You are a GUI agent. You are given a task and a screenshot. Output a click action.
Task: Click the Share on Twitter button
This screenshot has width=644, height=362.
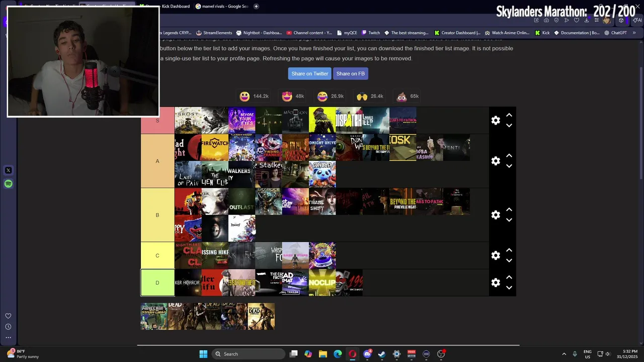[x=310, y=73]
